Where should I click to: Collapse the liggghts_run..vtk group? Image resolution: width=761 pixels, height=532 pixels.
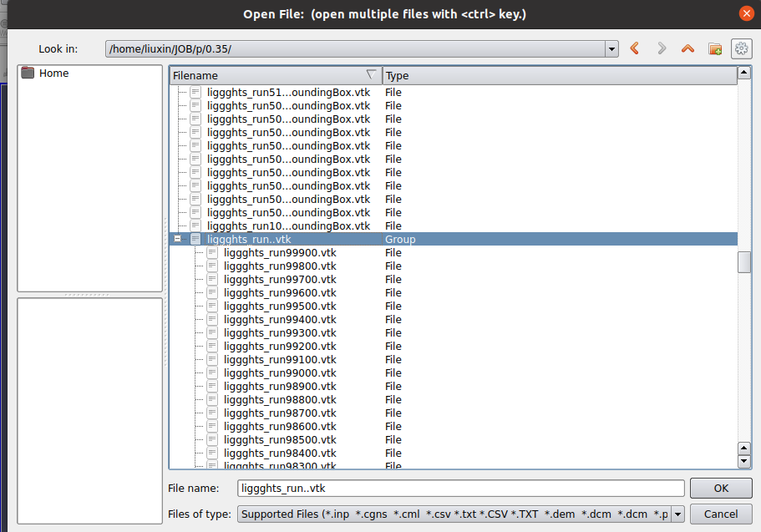click(178, 239)
